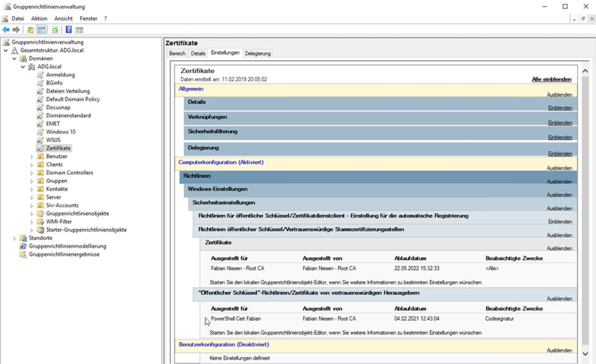
Task: Click Einblenden for Sicherheitsfilterung section
Action: point(560,137)
